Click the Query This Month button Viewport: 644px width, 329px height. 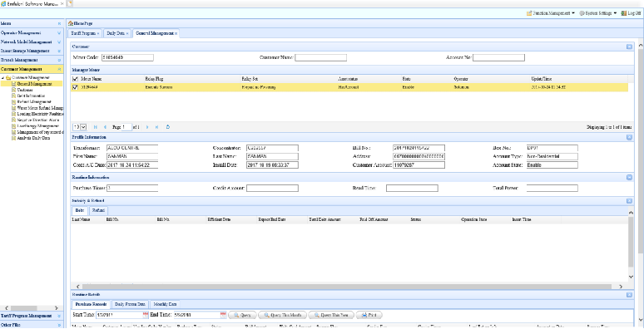pyautogui.click(x=282, y=315)
